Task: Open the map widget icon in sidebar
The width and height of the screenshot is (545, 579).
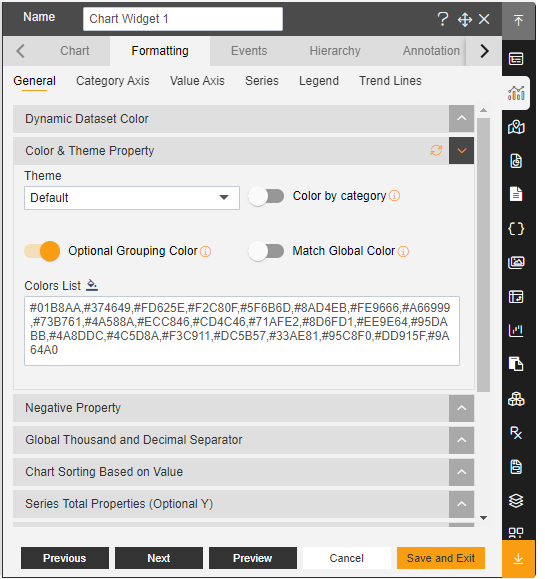Action: tap(516, 127)
